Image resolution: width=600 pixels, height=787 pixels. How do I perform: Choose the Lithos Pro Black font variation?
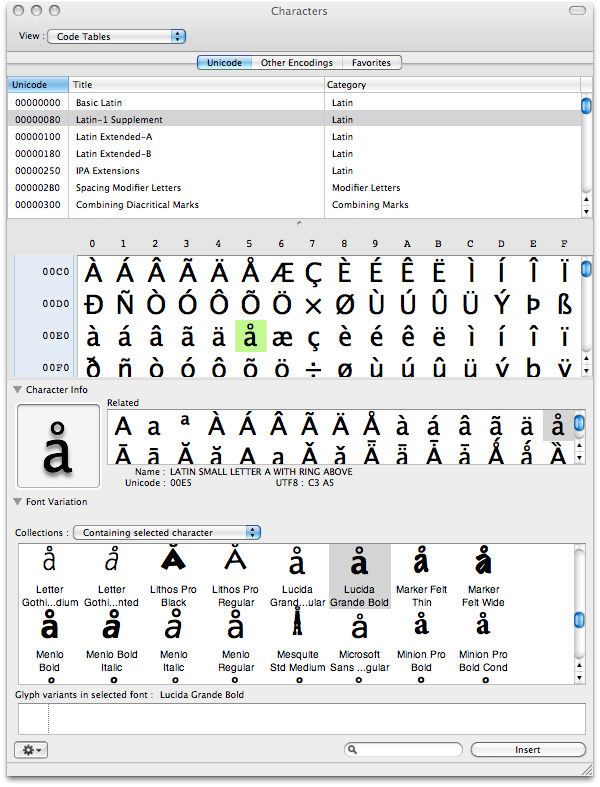point(173,577)
